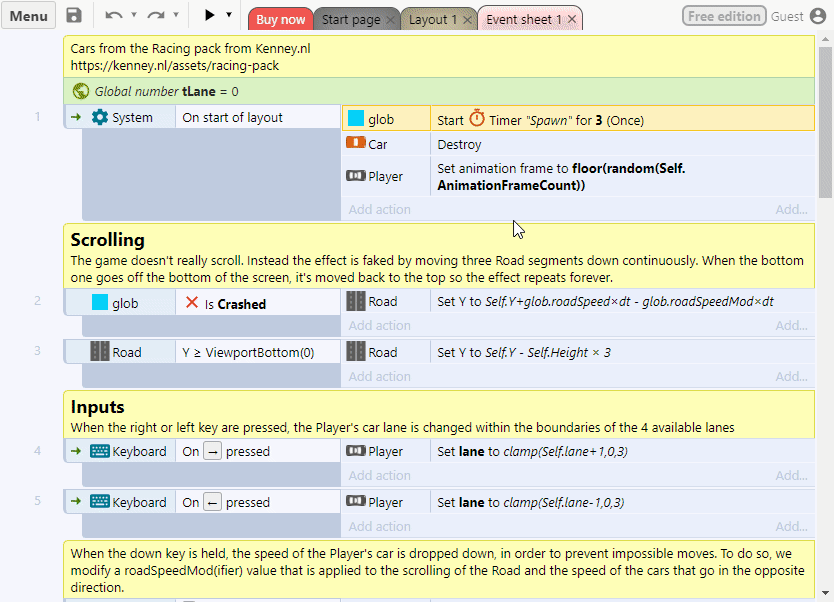Switch to the Buy now tab
Image resolution: width=834 pixels, height=602 pixels.
tap(280, 20)
